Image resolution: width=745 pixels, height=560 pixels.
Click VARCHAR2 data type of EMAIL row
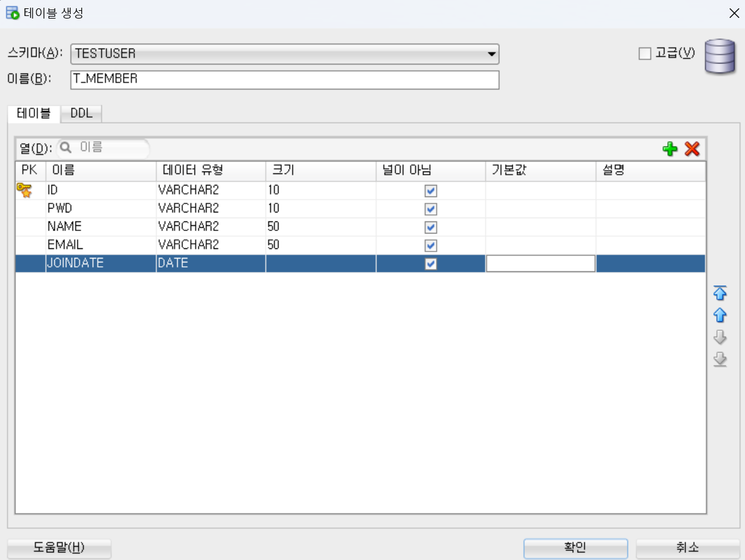point(211,245)
